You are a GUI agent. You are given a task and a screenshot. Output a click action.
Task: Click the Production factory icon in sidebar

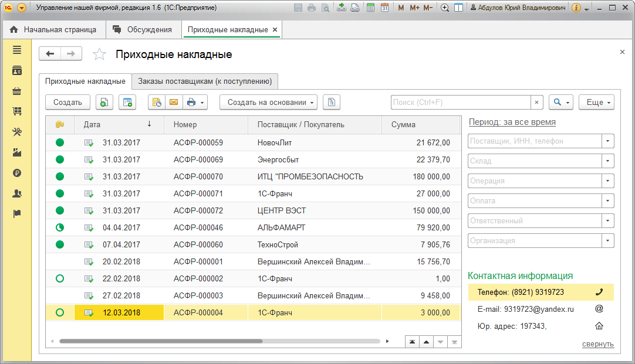(x=17, y=152)
